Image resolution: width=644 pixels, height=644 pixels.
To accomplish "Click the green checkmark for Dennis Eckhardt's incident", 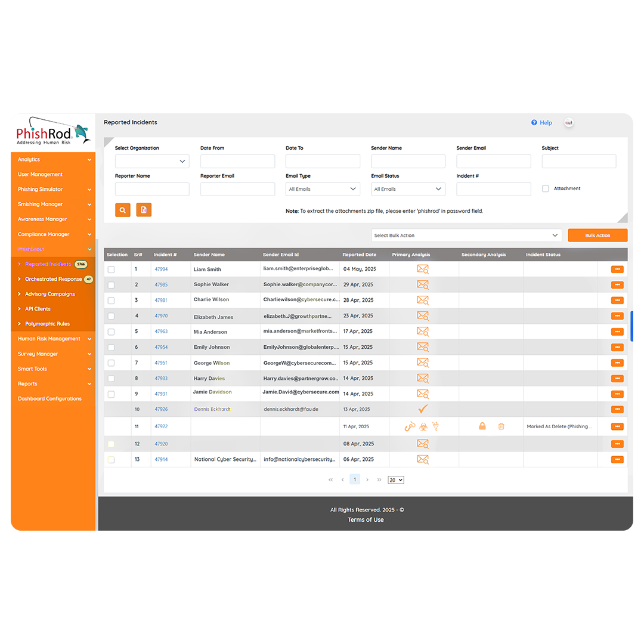I will 423,409.
